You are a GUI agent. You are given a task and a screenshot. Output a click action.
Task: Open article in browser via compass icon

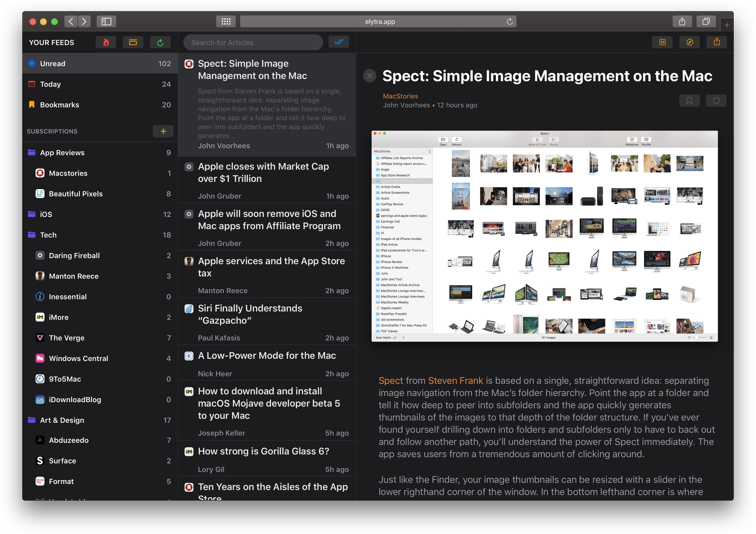point(690,42)
